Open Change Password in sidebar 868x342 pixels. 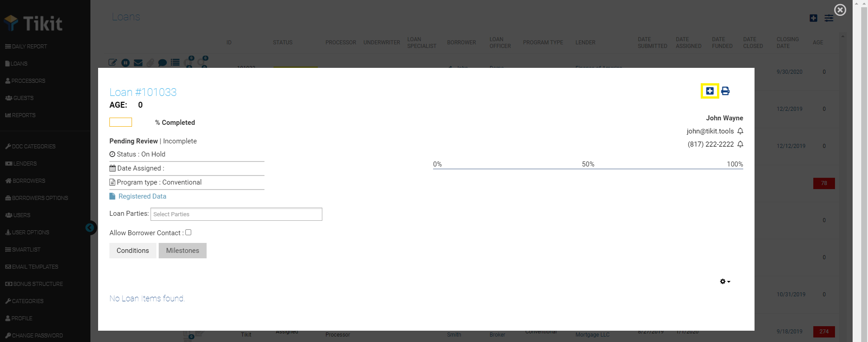tap(34, 336)
